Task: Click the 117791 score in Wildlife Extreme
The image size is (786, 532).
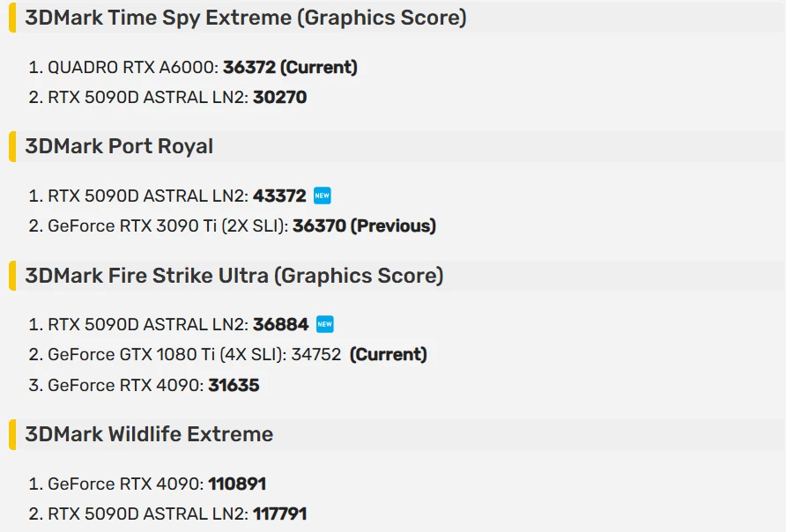Action: click(279, 514)
